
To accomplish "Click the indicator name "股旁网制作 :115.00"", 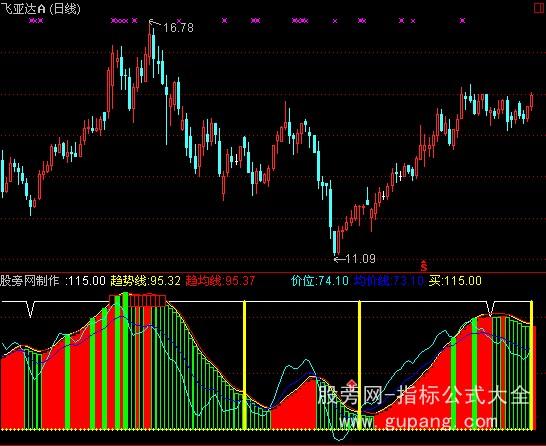I will (x=53, y=280).
